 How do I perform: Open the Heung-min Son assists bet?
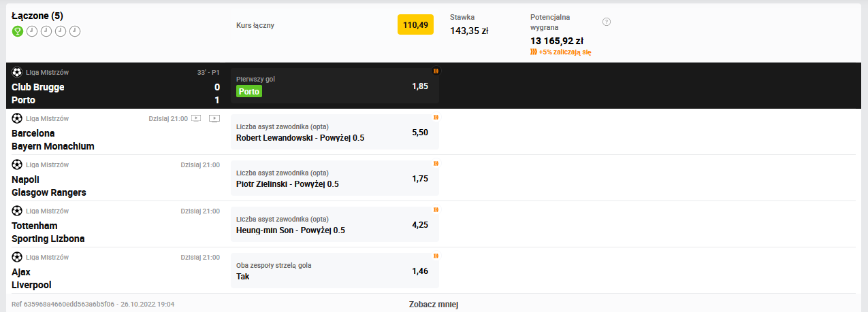coord(335,224)
